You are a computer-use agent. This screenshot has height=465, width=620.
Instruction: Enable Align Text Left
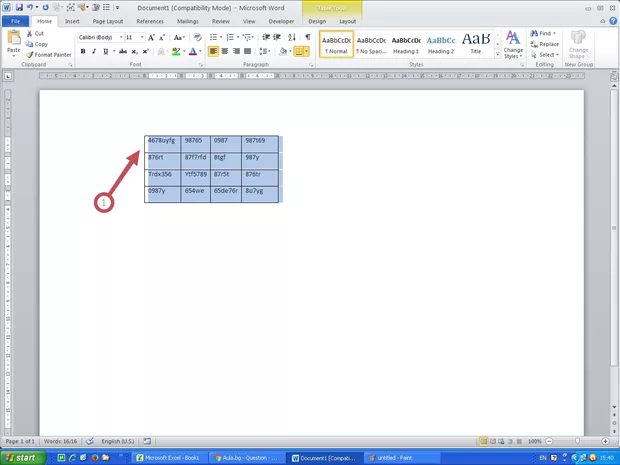click(214, 51)
